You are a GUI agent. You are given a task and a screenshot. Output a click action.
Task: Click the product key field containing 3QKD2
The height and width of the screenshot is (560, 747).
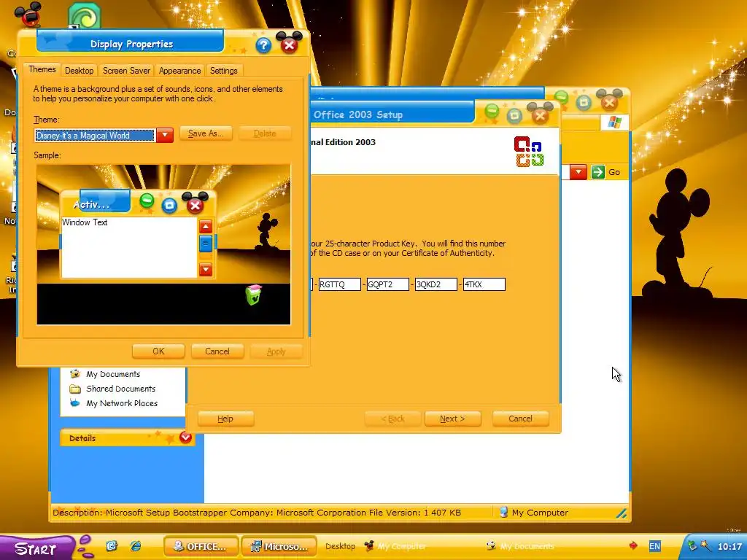(x=436, y=284)
